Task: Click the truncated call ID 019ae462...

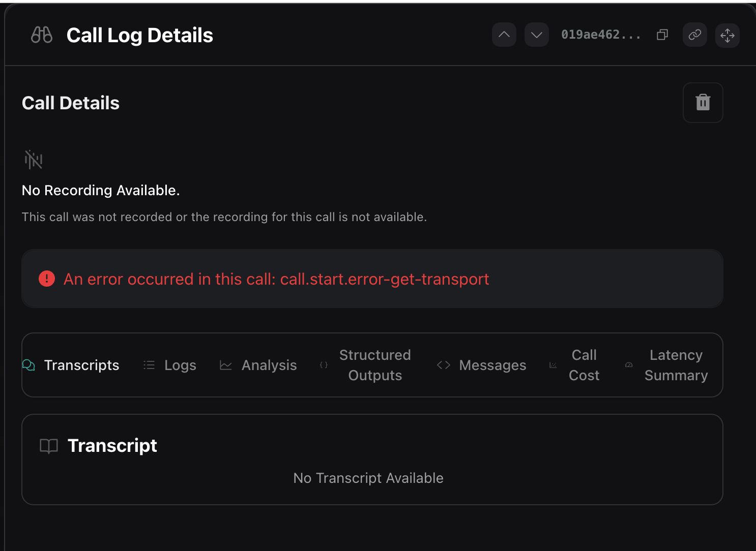Action: [601, 35]
